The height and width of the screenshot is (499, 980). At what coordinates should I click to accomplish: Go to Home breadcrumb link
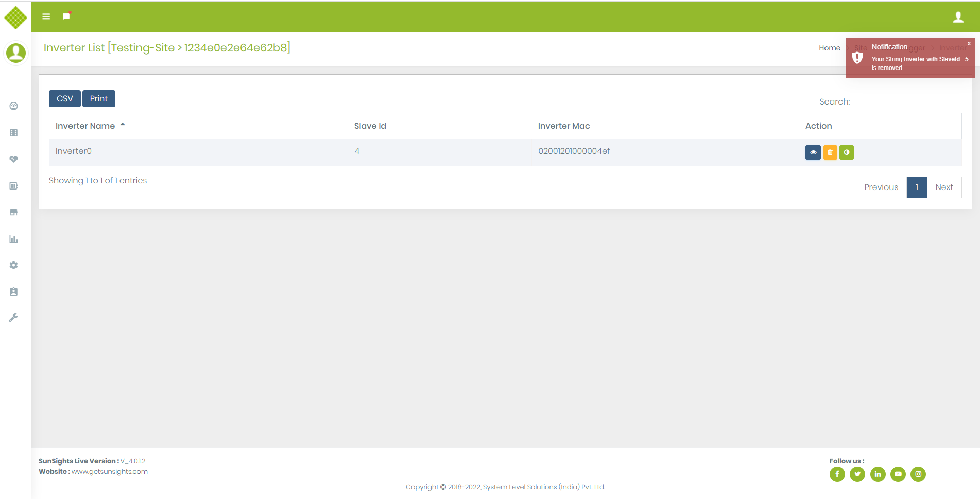tap(829, 48)
